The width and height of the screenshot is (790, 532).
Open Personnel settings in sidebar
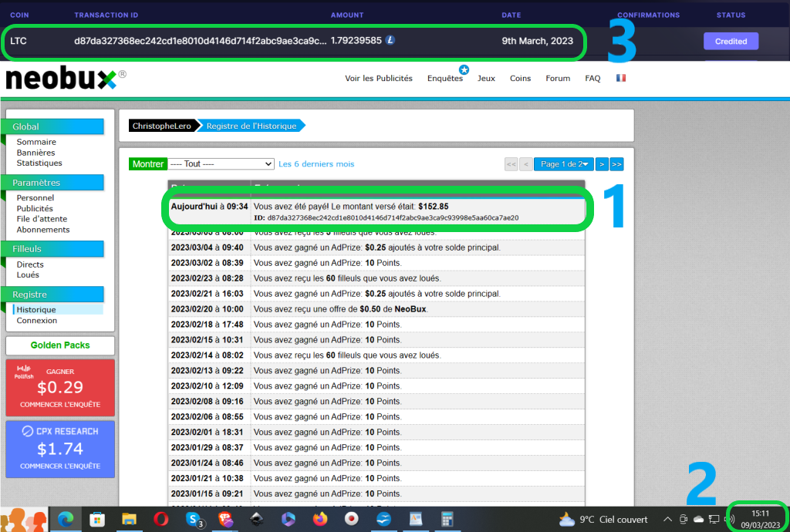click(x=35, y=198)
